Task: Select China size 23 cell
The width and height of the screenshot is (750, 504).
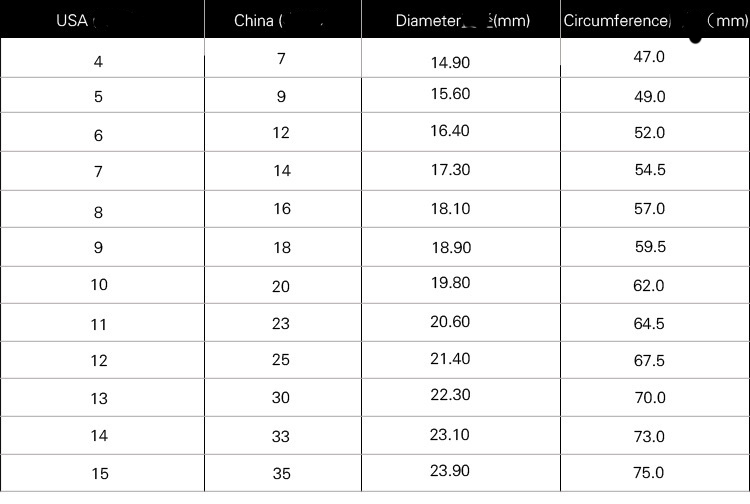Action: (x=281, y=324)
